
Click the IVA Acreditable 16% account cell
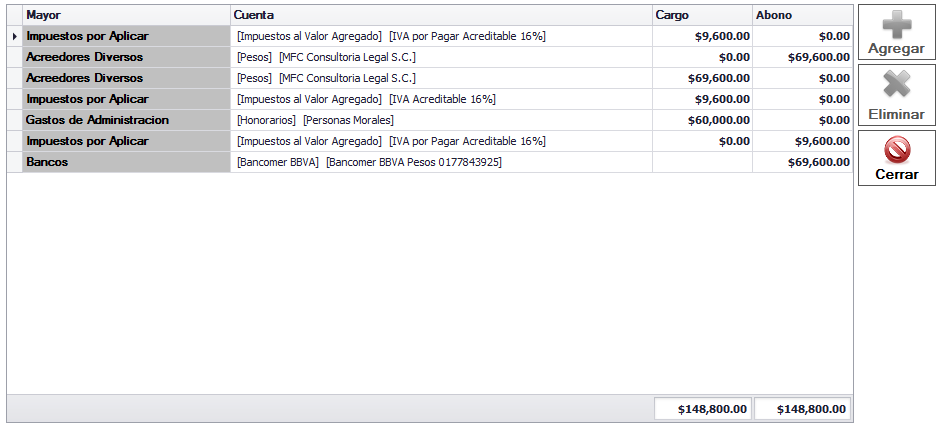441,99
